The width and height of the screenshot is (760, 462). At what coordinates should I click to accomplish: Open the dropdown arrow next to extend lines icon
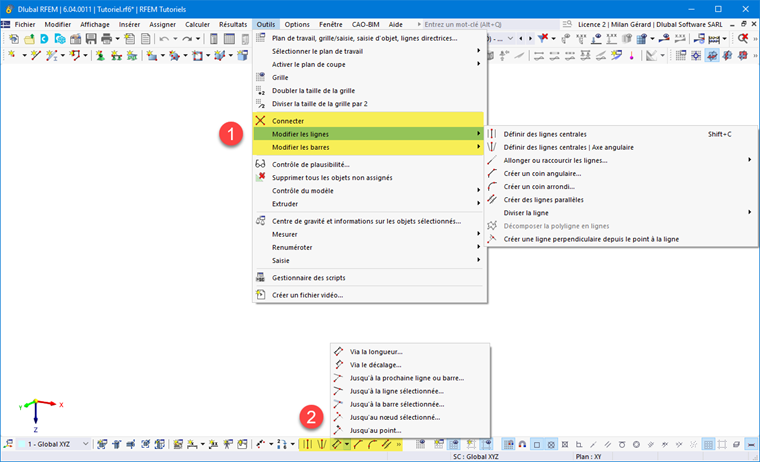[347, 444]
